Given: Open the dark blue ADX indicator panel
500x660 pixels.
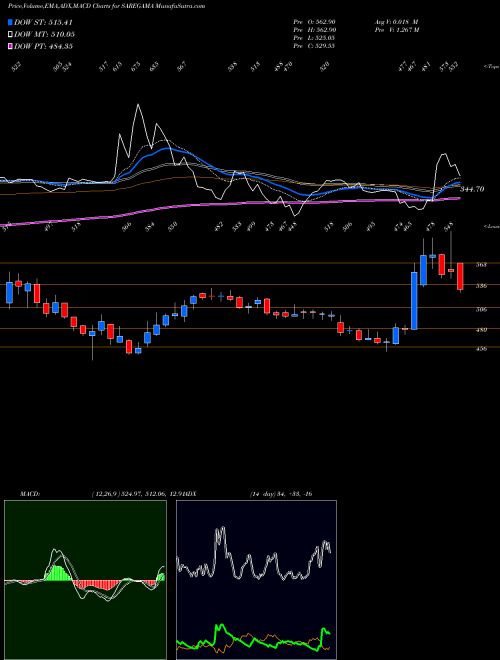Looking at the screenshot, I should coord(256,580).
